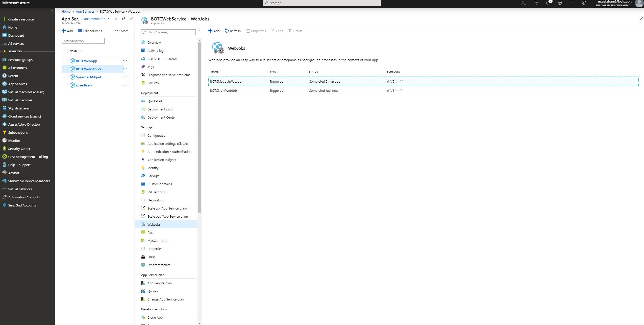Pin the App Services blade
The image size is (644, 325).
point(123,19)
